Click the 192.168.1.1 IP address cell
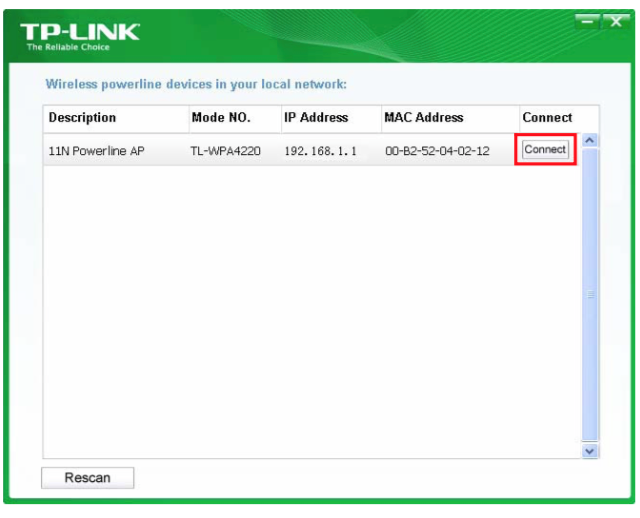 [320, 152]
